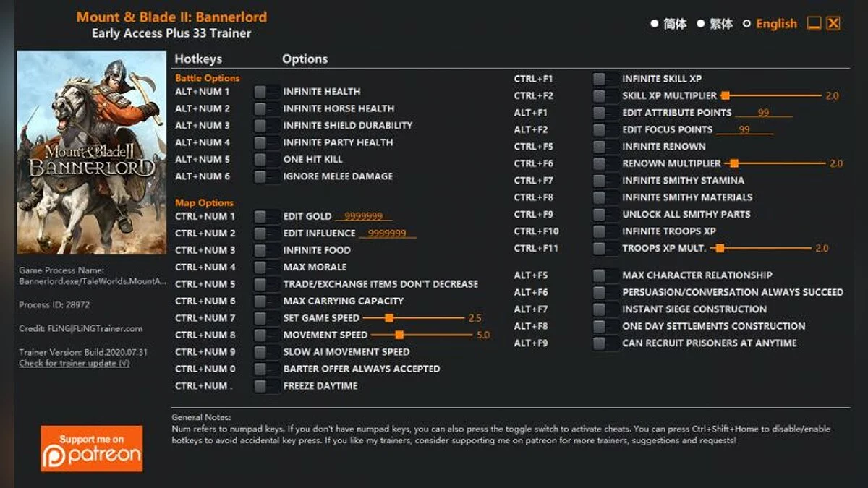Image resolution: width=868 pixels, height=488 pixels.
Task: Enable Infinite Renown
Action: point(605,146)
